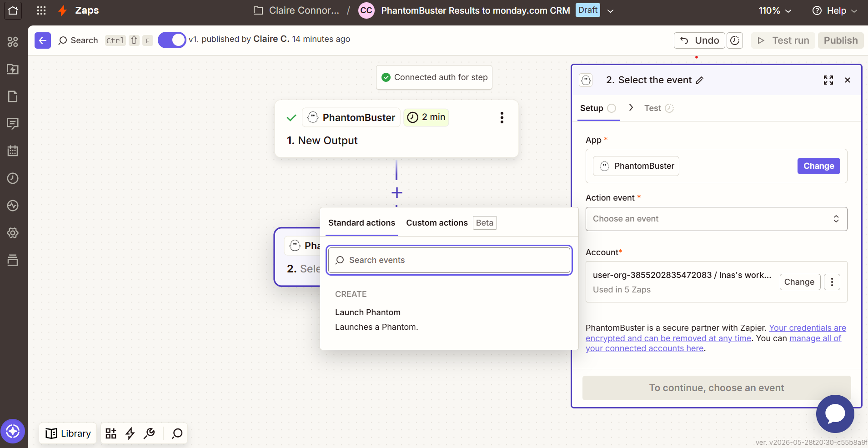Select the PhantomBuster New Output step card
This screenshot has width=868, height=448.
click(x=396, y=129)
